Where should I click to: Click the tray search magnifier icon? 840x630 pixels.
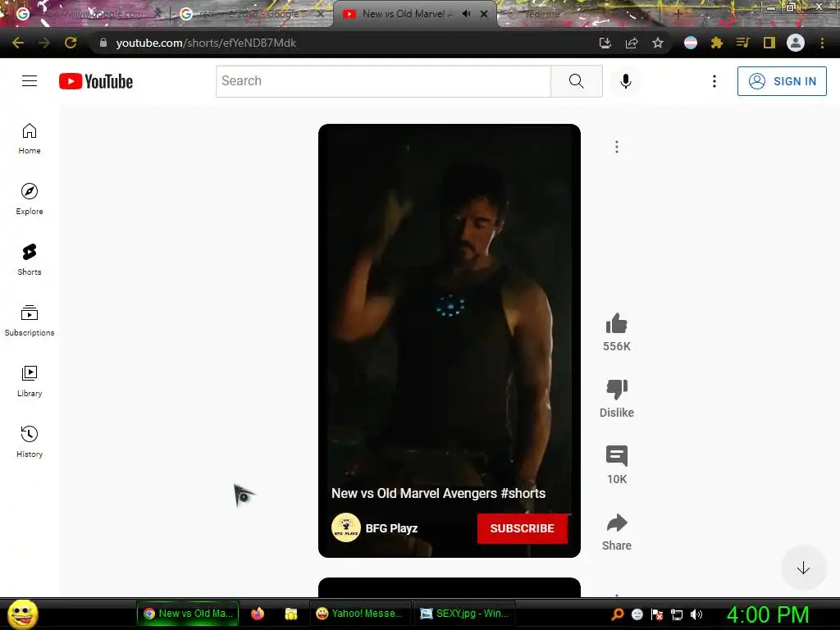click(618, 614)
